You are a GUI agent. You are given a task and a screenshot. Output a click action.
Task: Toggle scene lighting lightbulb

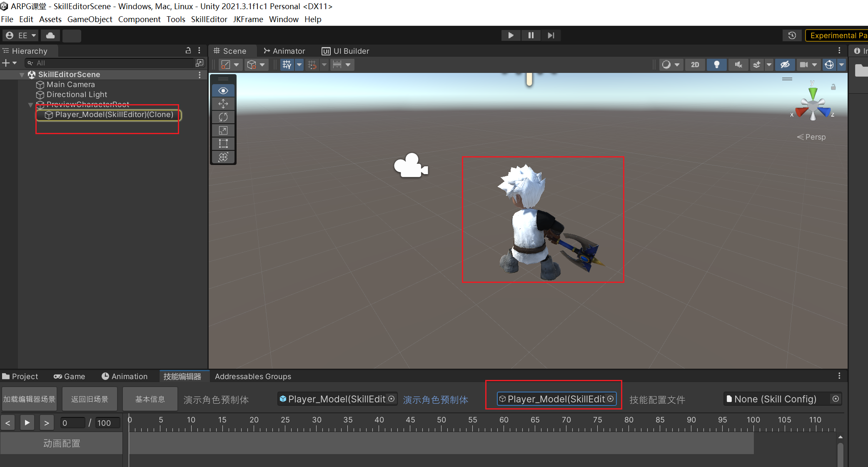[717, 65]
